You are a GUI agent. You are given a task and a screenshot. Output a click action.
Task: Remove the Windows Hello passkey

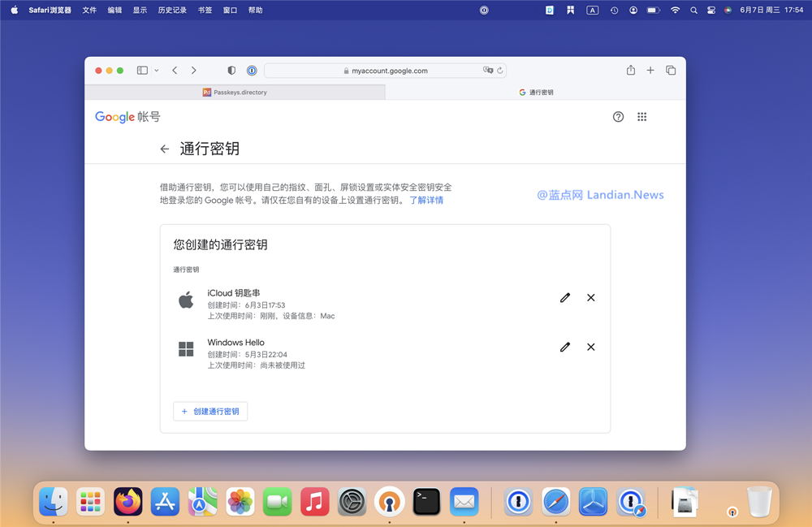click(x=591, y=348)
